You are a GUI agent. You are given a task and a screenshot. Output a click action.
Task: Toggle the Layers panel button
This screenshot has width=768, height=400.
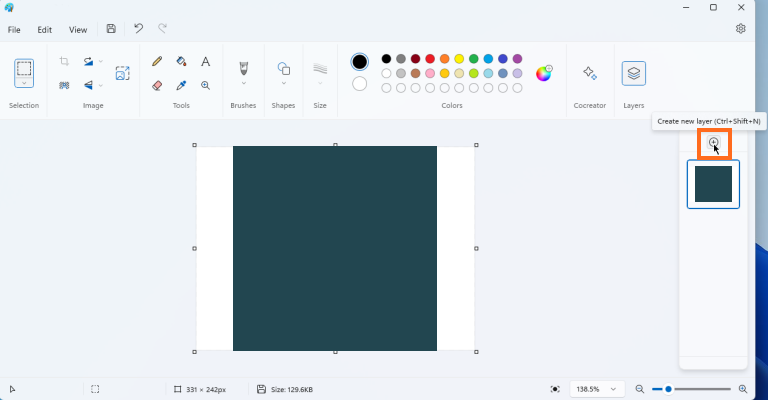pyautogui.click(x=634, y=73)
